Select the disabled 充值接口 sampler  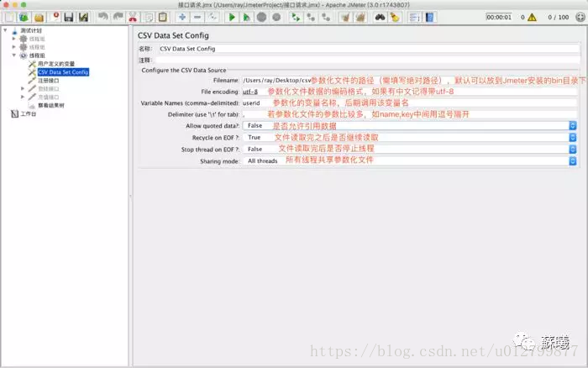click(48, 97)
